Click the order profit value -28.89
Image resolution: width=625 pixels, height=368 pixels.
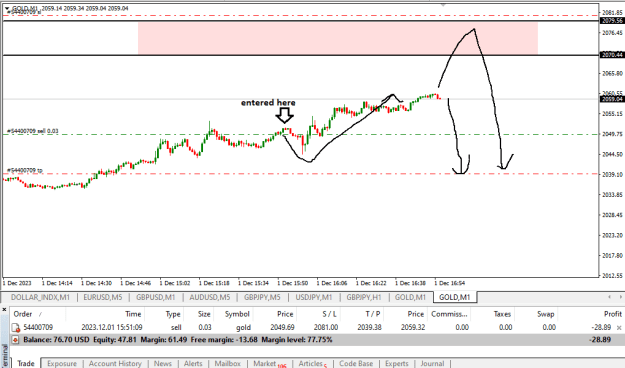601,327
